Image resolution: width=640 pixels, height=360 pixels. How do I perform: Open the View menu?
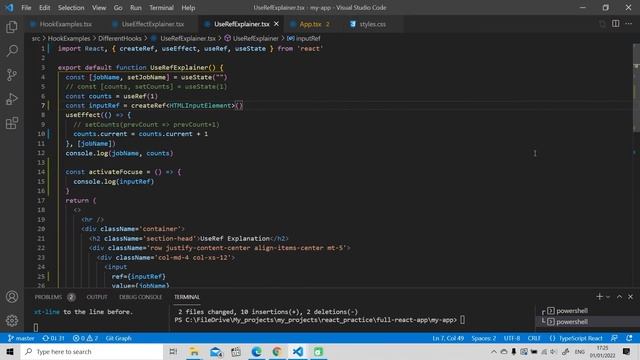click(x=99, y=7)
